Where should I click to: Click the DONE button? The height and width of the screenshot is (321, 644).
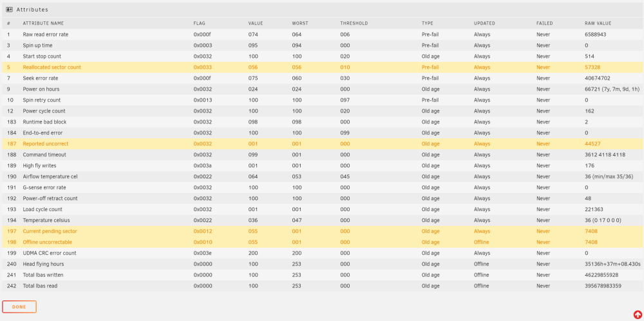19,307
